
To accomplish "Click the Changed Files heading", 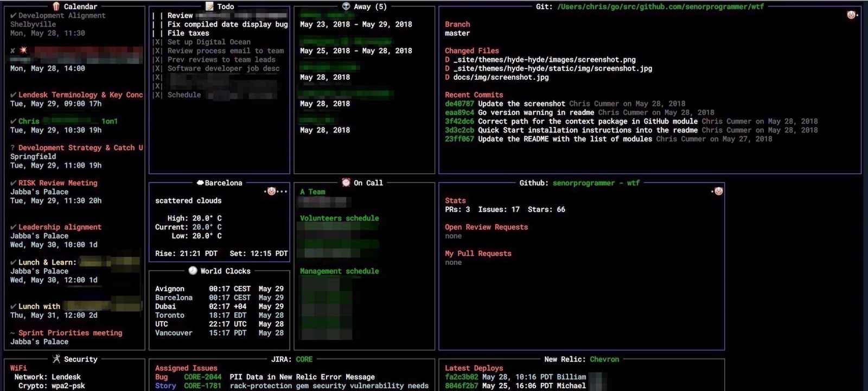I will [471, 51].
